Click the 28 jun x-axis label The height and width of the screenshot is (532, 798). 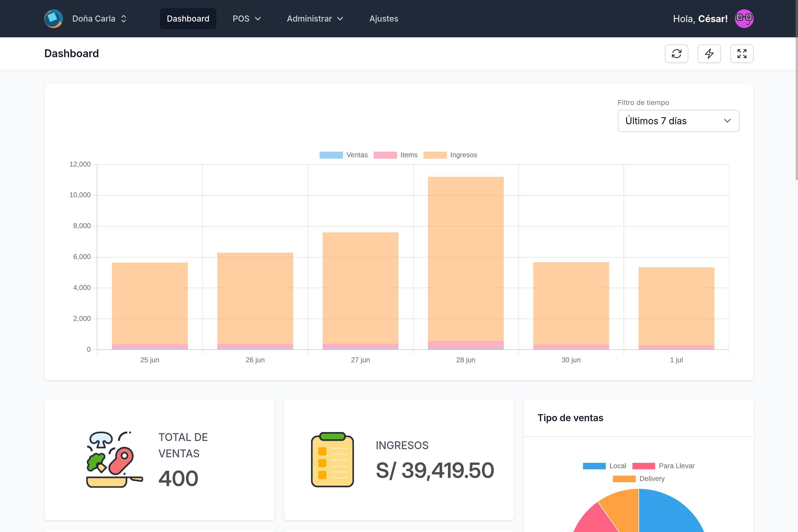466,360
